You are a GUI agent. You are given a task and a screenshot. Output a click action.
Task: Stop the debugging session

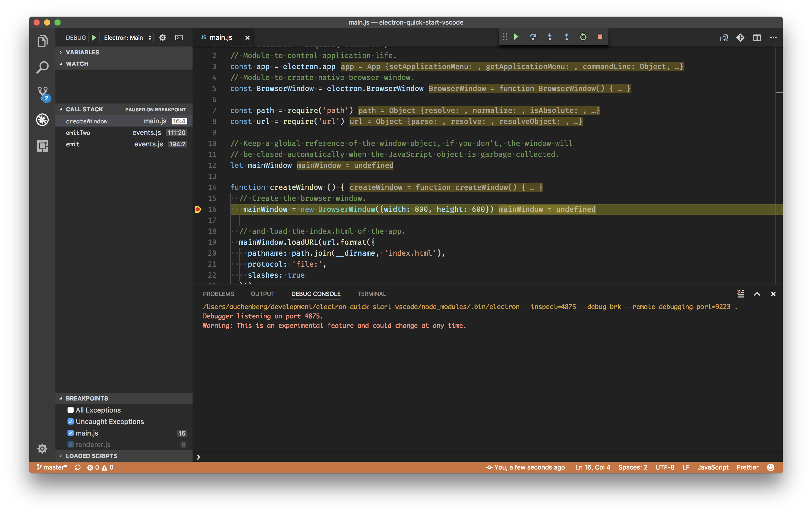[x=600, y=37]
